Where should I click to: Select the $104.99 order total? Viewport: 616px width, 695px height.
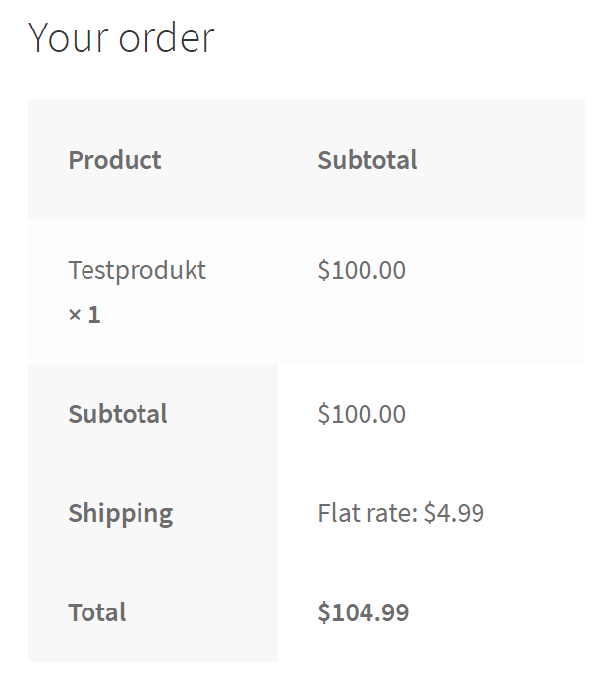(364, 612)
